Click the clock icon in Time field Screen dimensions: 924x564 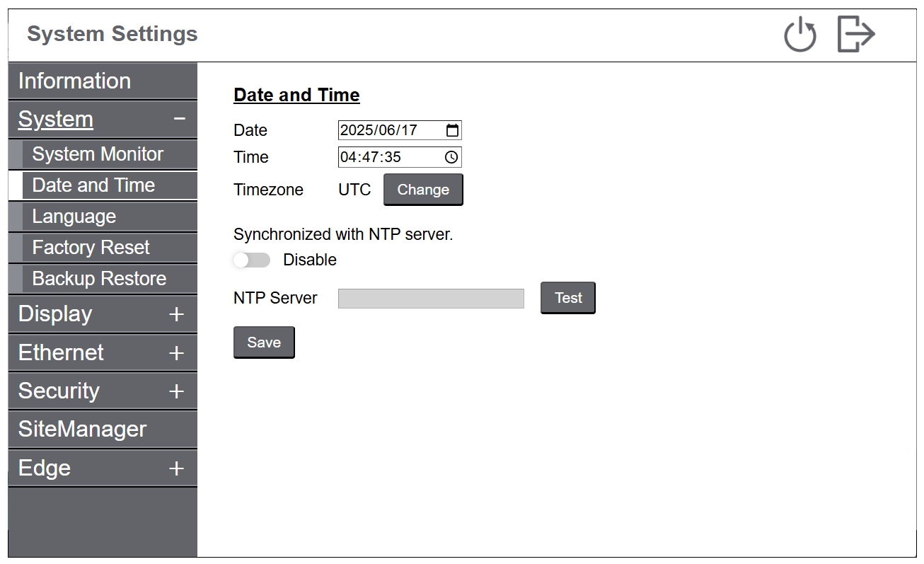451,157
